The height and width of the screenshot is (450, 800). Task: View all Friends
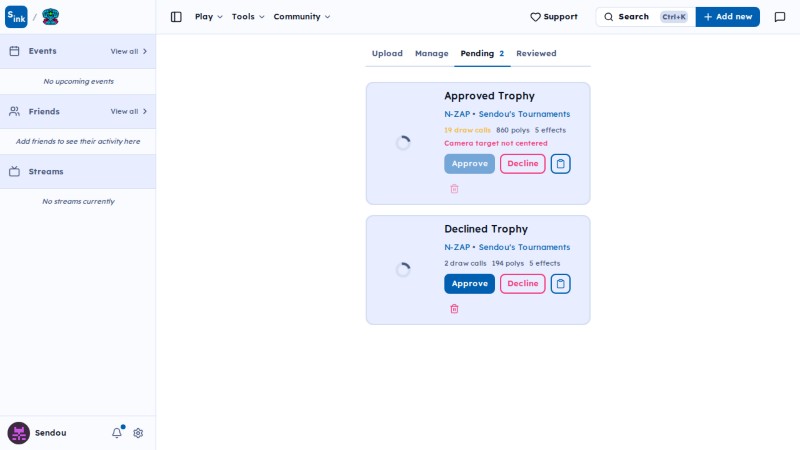click(x=129, y=111)
